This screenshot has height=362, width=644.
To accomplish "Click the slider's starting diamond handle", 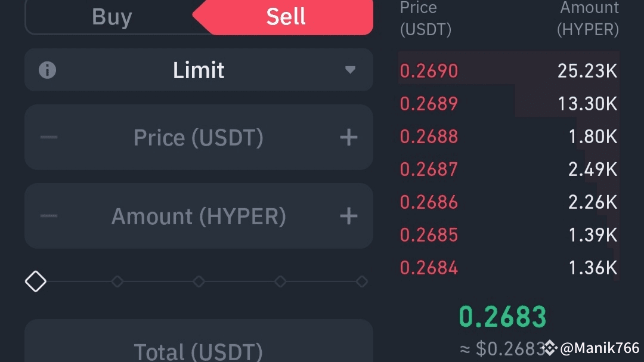I will coord(36,281).
